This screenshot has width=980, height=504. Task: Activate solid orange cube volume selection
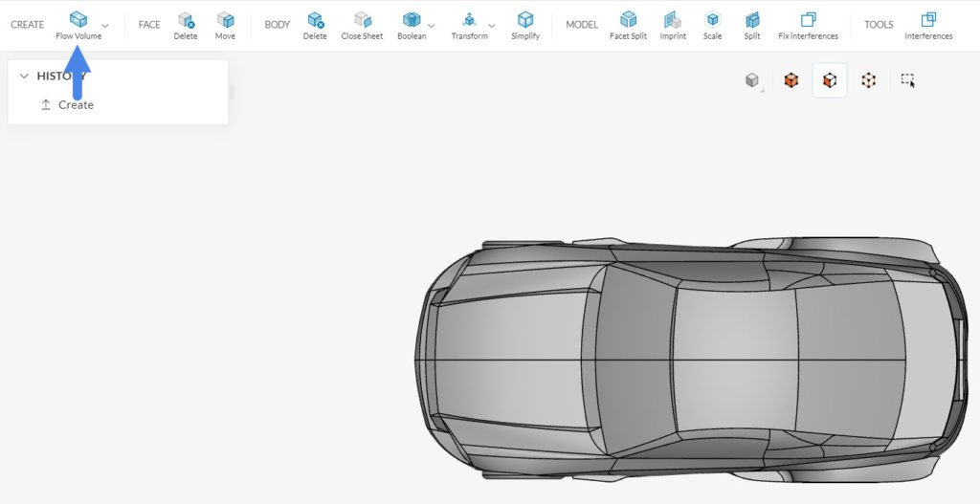pyautogui.click(x=791, y=80)
